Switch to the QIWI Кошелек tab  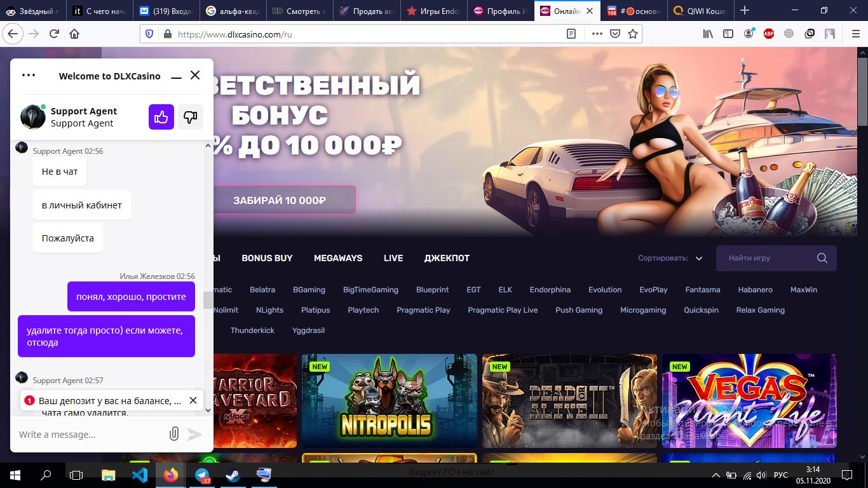click(x=700, y=11)
